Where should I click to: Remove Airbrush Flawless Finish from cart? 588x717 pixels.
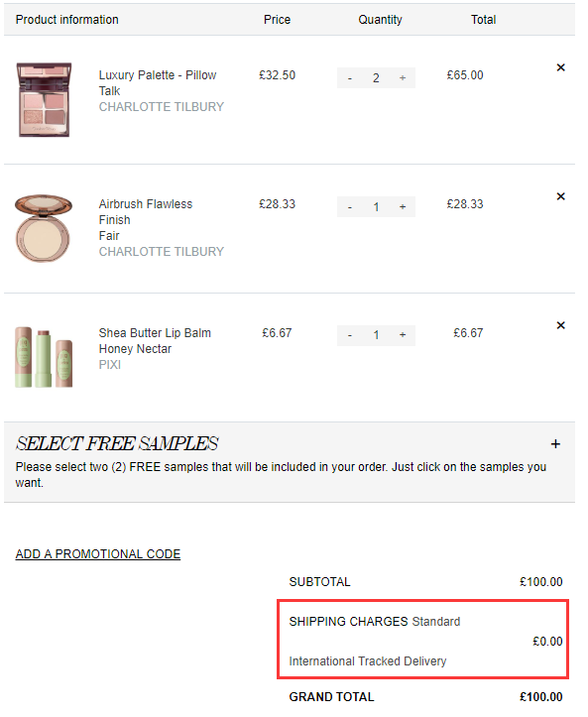pyautogui.click(x=560, y=196)
